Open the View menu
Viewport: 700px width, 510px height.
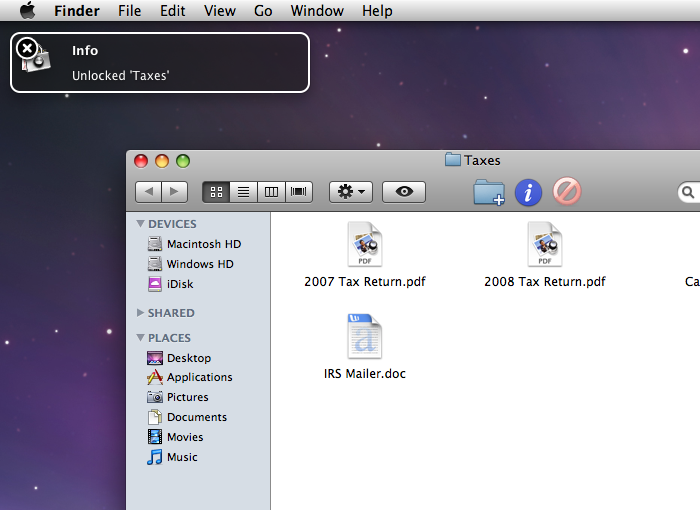pos(220,10)
